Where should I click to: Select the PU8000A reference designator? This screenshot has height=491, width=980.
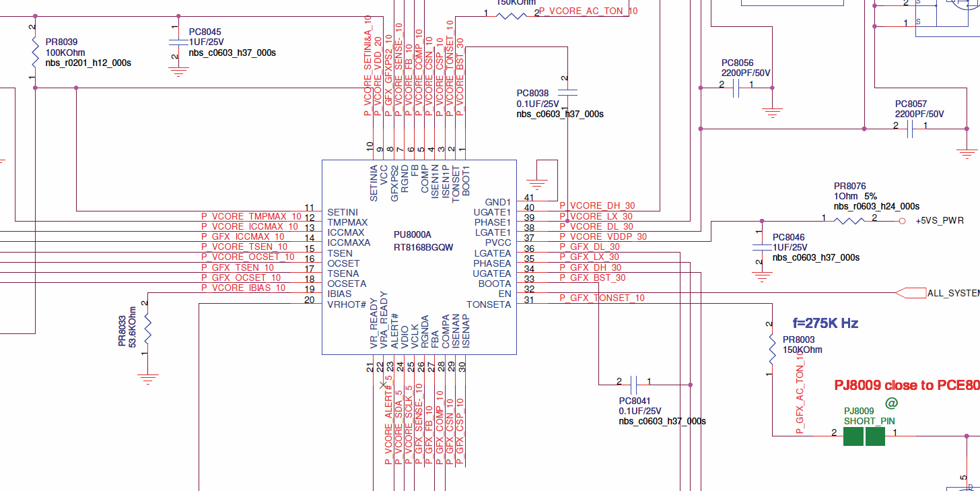pos(413,234)
